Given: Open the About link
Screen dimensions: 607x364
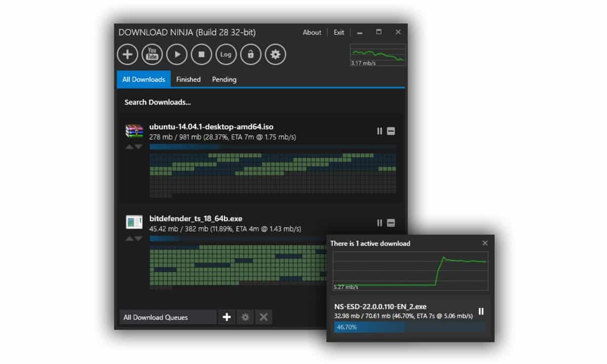Looking at the screenshot, I should 312,32.
